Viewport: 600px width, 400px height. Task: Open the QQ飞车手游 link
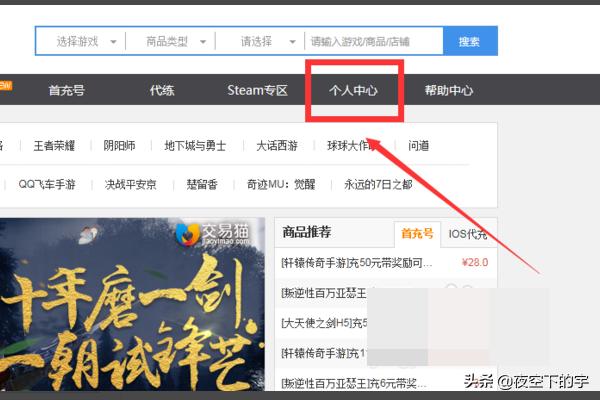48,184
